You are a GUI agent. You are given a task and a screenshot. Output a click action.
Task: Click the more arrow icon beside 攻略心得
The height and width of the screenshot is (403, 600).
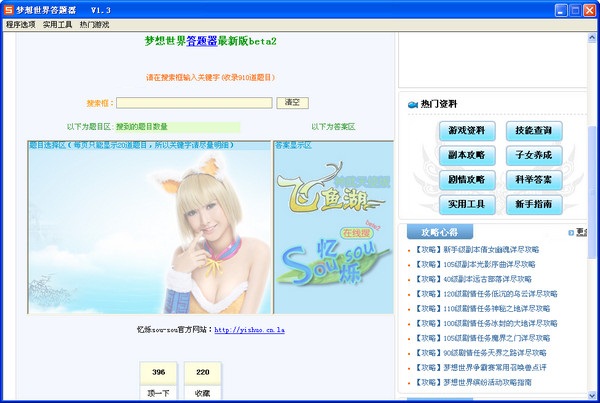571,232
